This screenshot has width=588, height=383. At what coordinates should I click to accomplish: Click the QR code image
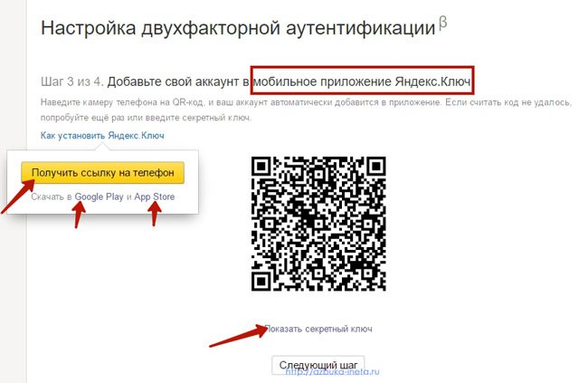pos(318,224)
